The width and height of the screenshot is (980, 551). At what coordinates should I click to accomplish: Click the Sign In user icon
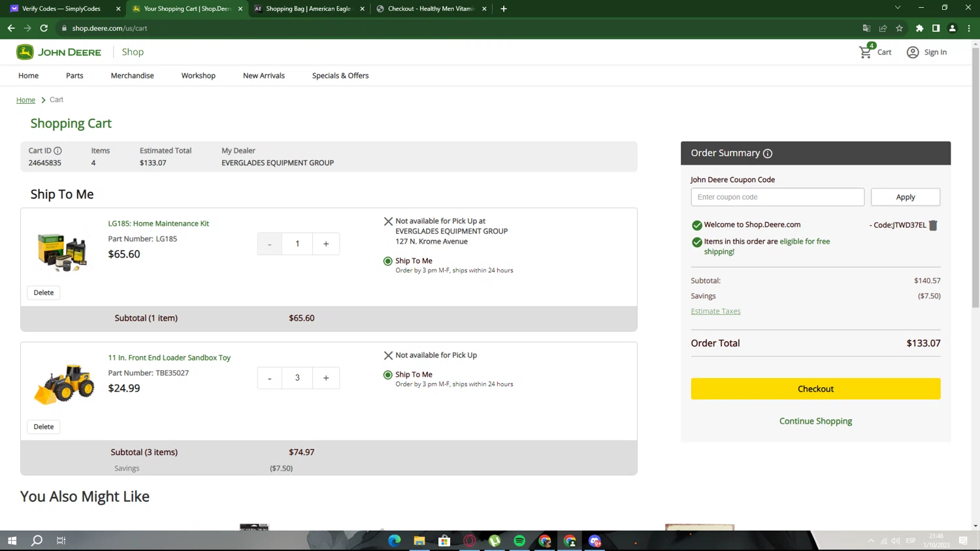(x=913, y=52)
